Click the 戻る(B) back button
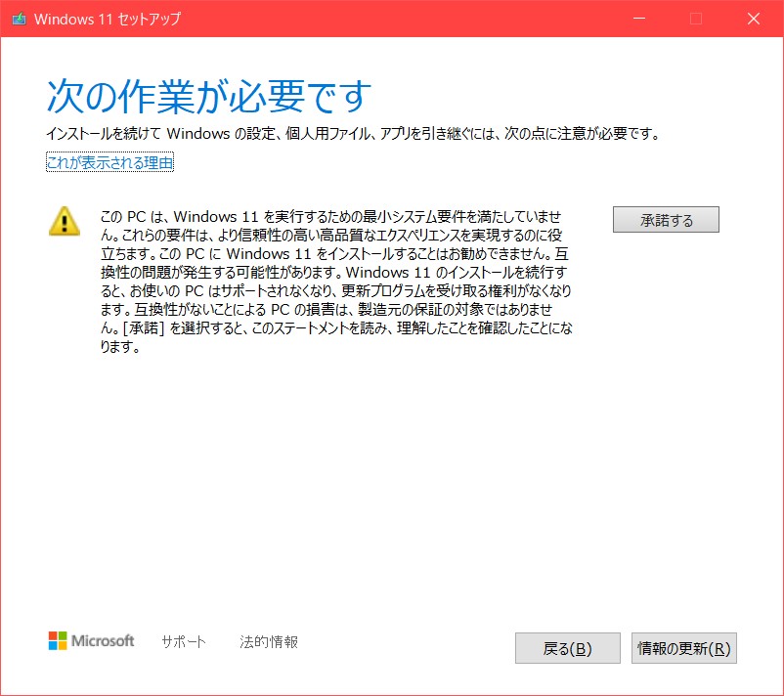This screenshot has width=784, height=696. coord(568,648)
